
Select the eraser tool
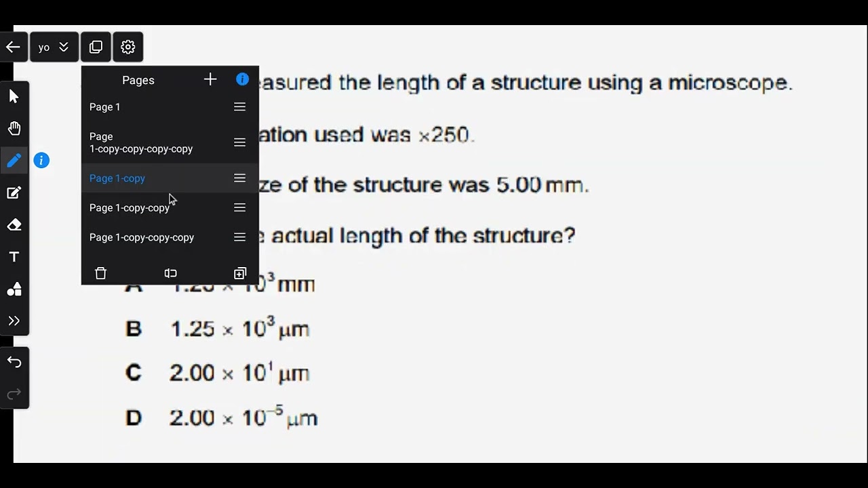14,225
